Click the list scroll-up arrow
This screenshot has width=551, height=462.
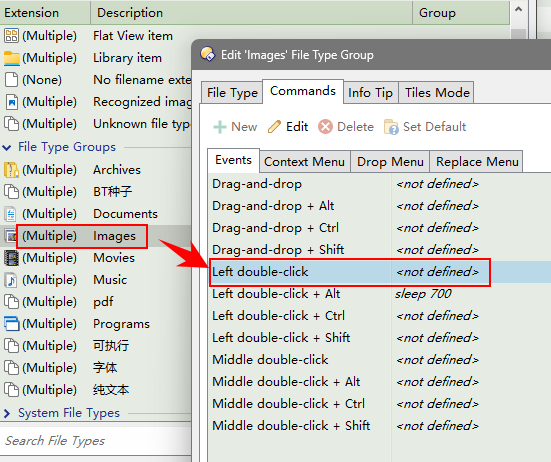coord(518,10)
